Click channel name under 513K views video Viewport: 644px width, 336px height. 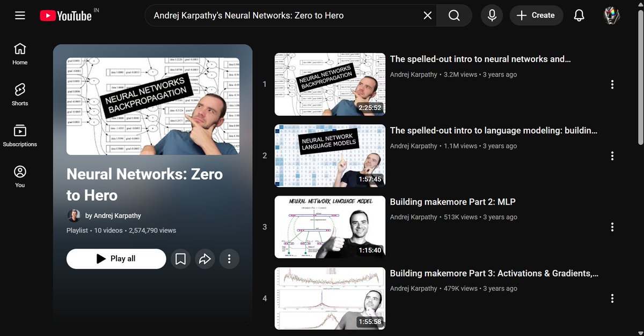tap(414, 217)
